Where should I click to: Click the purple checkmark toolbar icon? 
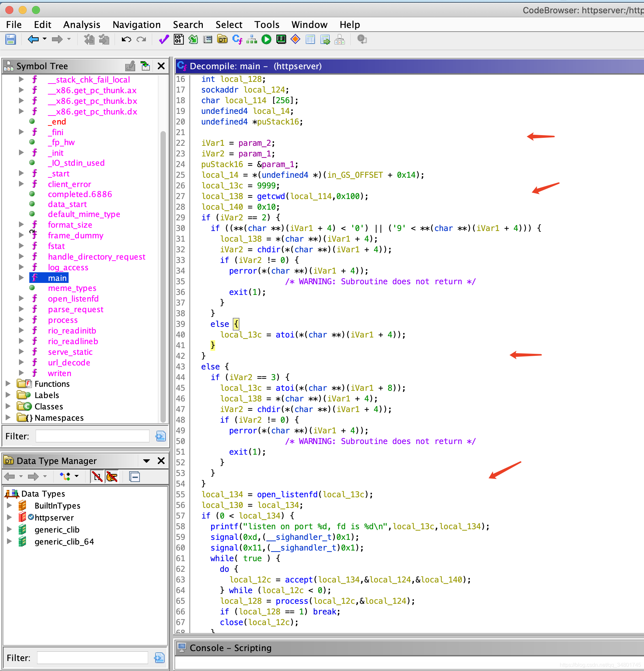click(164, 40)
